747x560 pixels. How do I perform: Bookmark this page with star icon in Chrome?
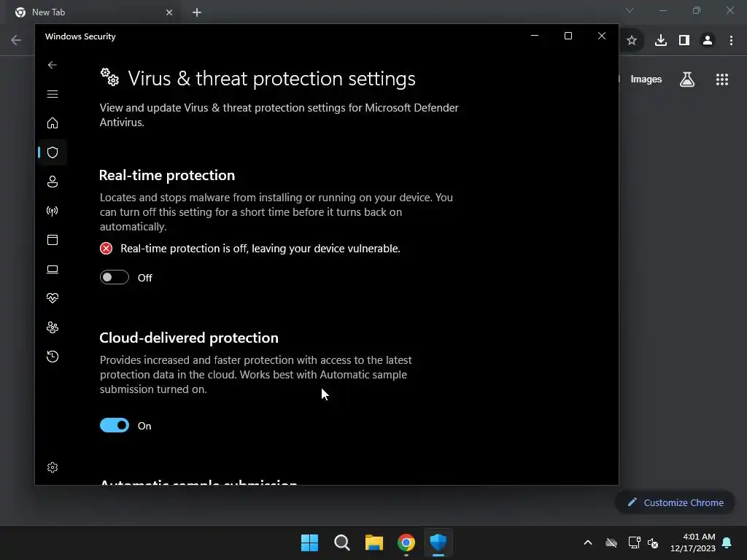pos(632,41)
